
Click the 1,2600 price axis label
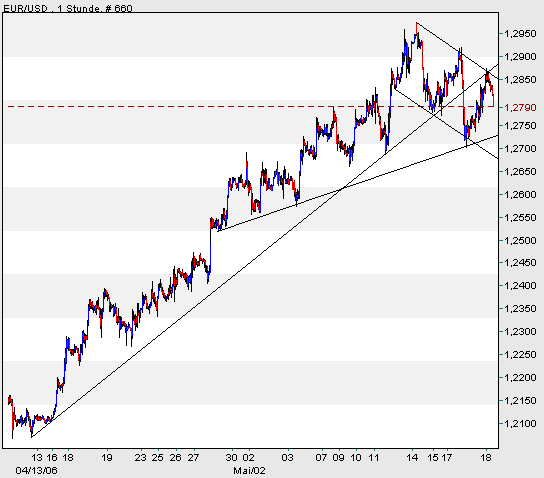point(520,194)
